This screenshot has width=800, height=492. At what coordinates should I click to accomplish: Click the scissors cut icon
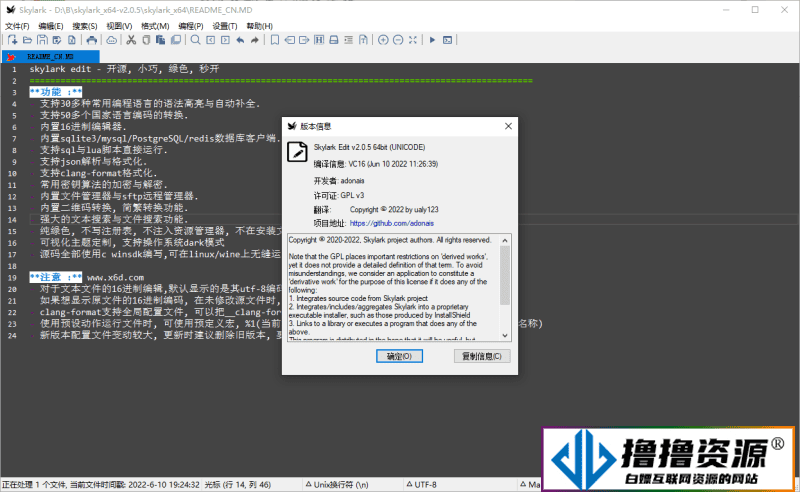131,40
